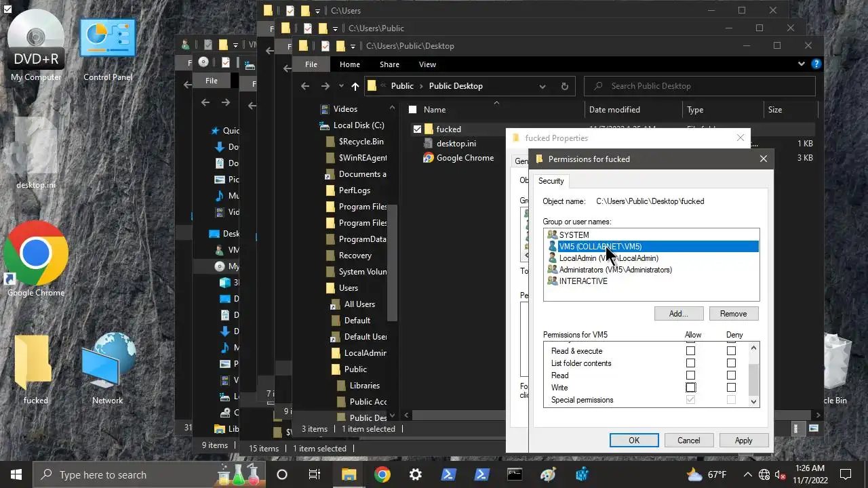
Task: Open Cortana circle icon on taskbar
Action: point(282,474)
